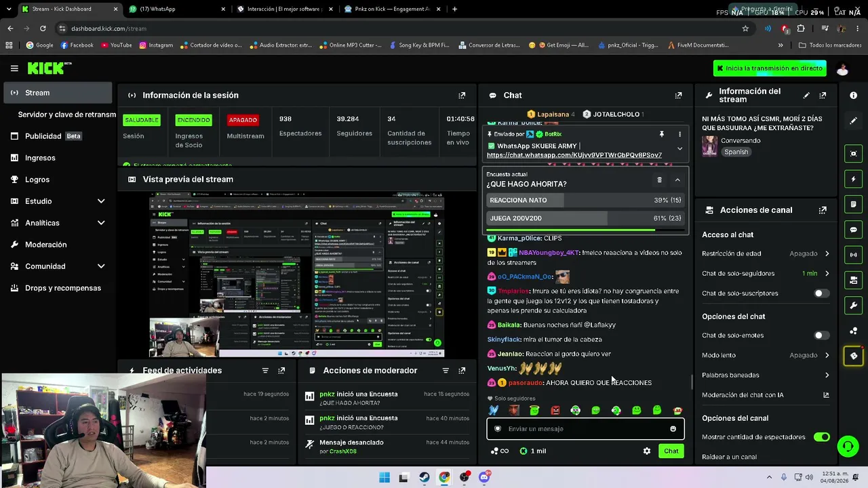Open Palabras baneadas settings
Image resolution: width=868 pixels, height=488 pixels.
click(766, 375)
